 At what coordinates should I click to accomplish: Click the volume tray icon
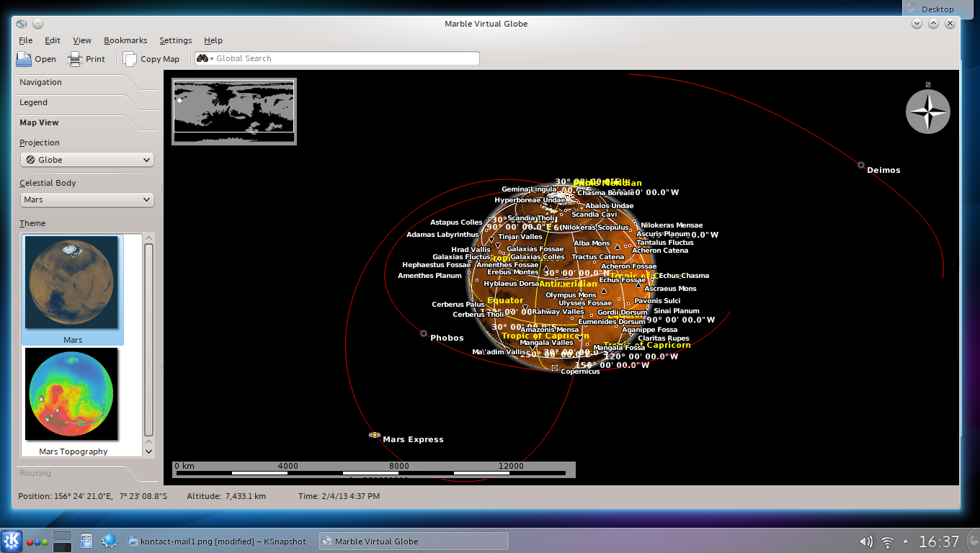(x=866, y=541)
